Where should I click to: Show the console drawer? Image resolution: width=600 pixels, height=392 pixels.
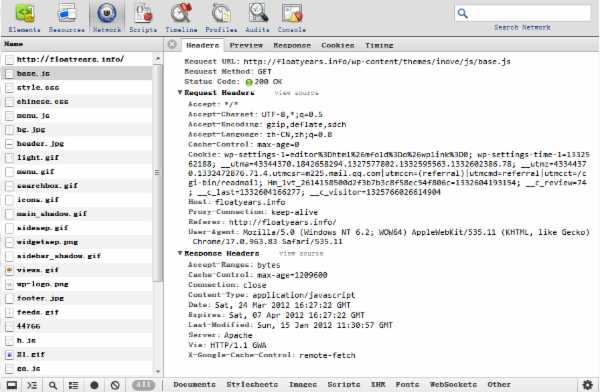tap(32, 385)
